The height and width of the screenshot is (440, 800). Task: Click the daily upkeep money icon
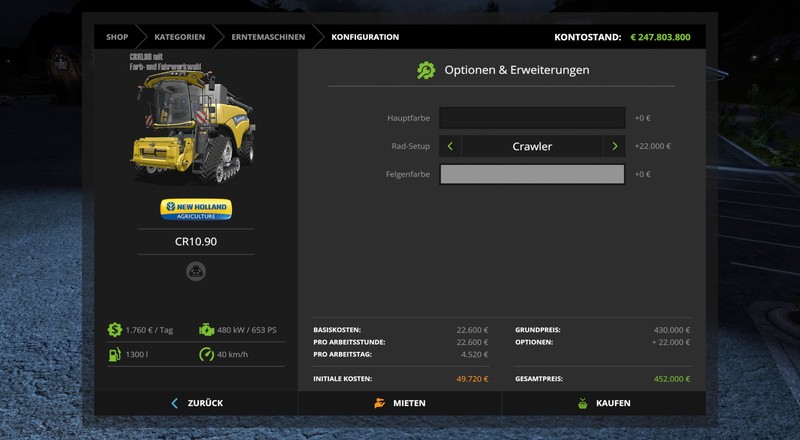[115, 329]
